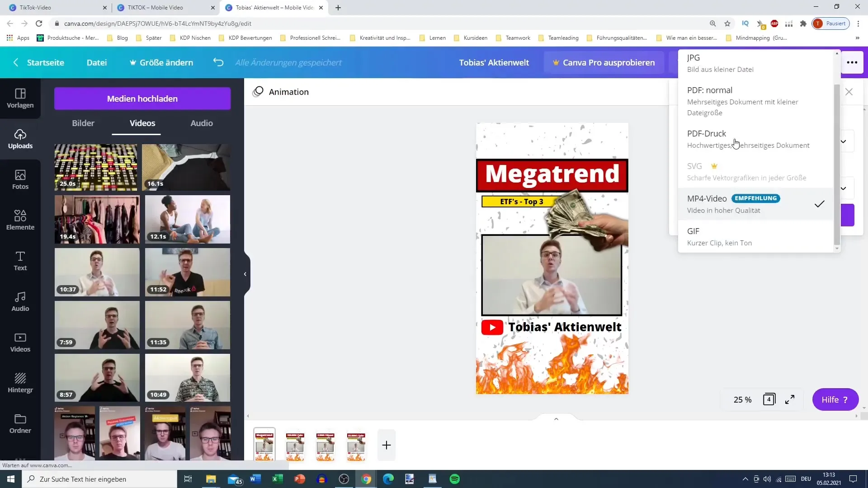Select PDF: normal file type
868x488 pixels.
click(755, 101)
